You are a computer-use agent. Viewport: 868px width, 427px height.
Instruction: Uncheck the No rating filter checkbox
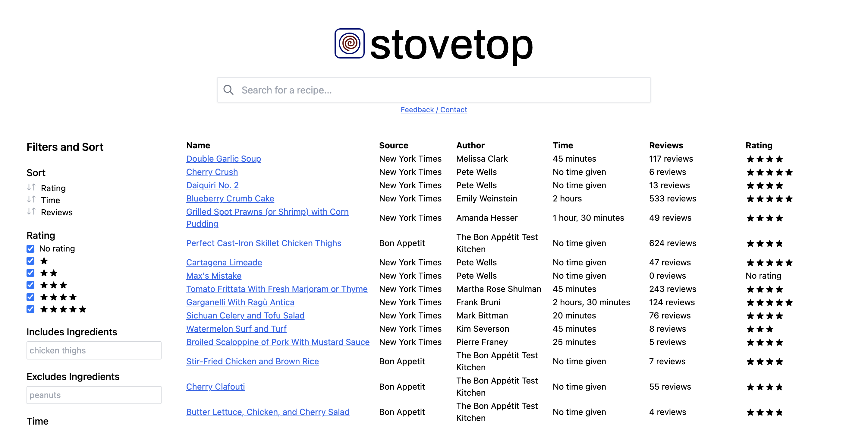click(30, 249)
